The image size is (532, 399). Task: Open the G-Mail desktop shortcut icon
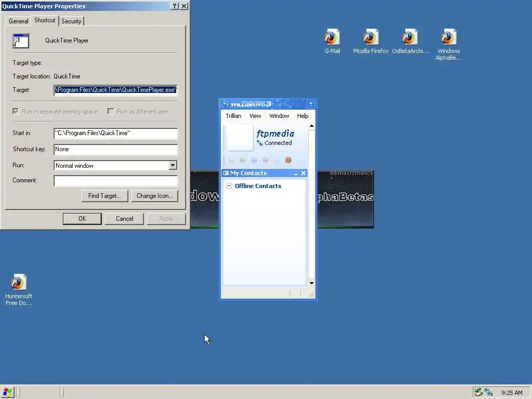tap(332, 37)
